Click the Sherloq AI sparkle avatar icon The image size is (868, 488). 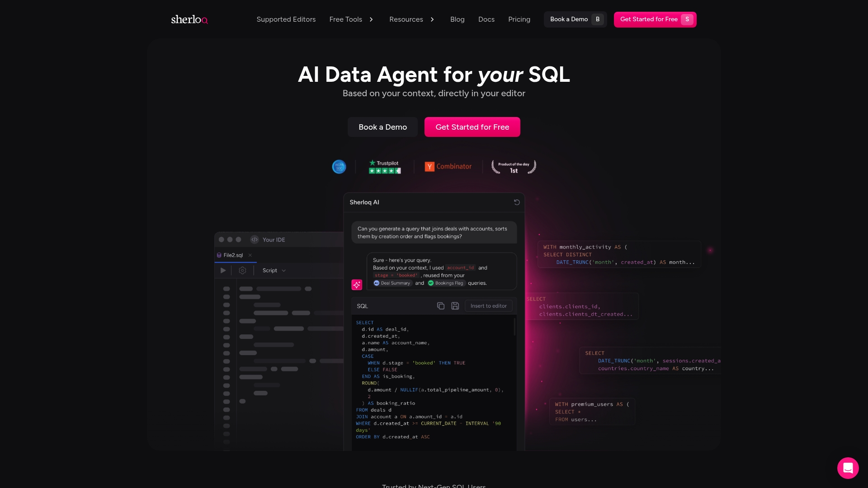click(357, 285)
